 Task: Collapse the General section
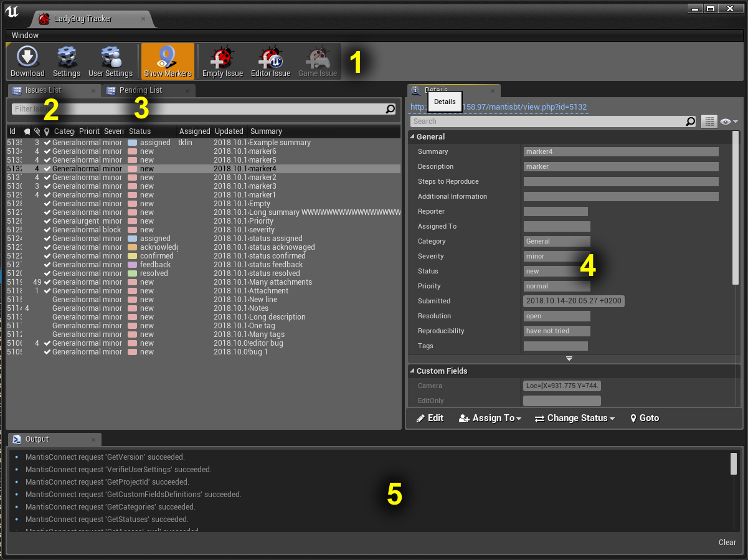pos(413,137)
